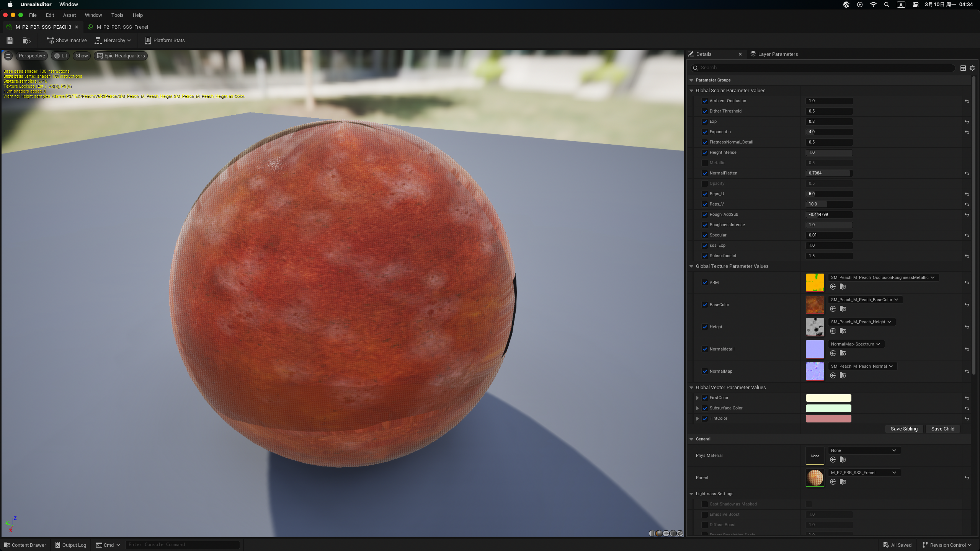Image resolution: width=980 pixels, height=551 pixels.
Task: Click the Save asset floppy icon
Action: click(10, 40)
